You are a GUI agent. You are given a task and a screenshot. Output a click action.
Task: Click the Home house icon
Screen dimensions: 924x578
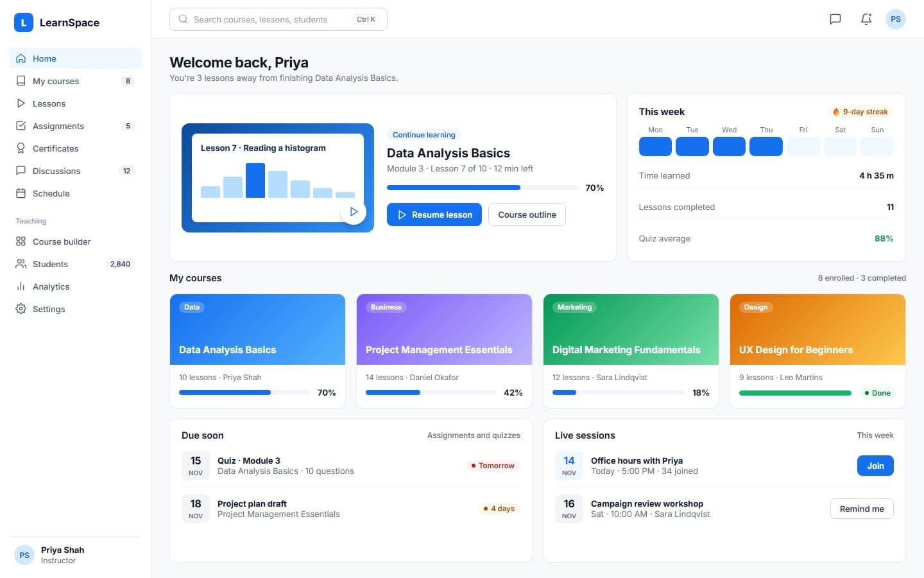coord(21,58)
